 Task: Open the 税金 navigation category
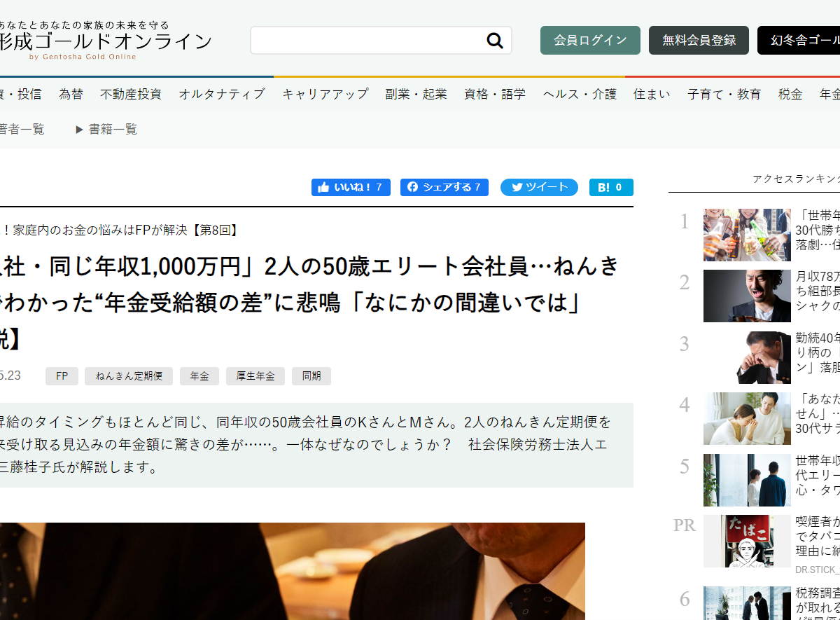(x=790, y=93)
